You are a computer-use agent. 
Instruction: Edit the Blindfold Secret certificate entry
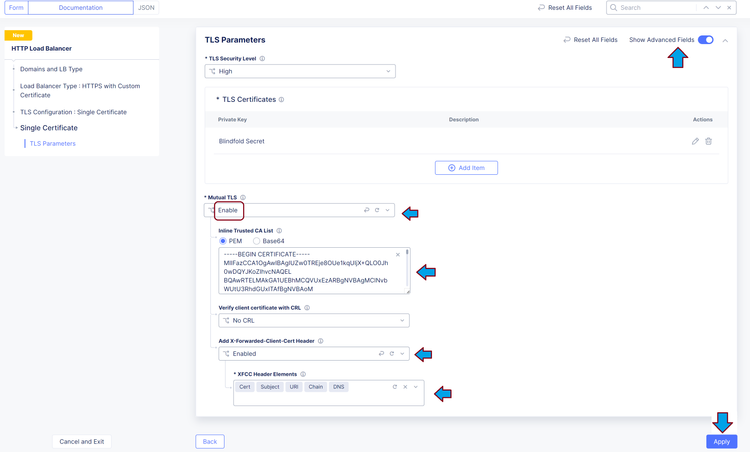695,141
